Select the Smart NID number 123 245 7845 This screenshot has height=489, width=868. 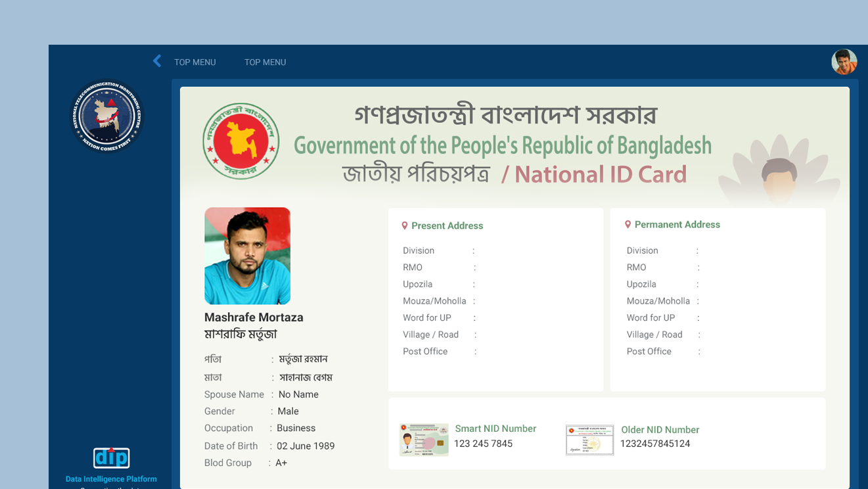pyautogui.click(x=483, y=444)
